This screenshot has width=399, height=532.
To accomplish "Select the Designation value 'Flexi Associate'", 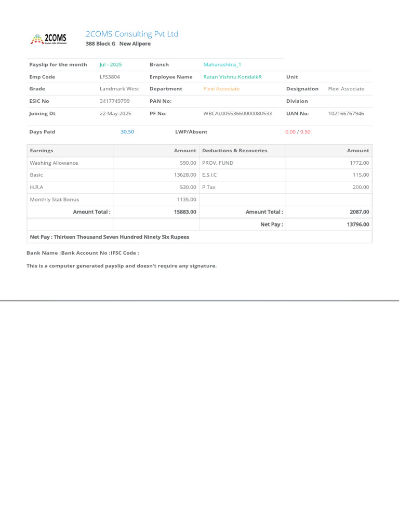I will click(346, 89).
